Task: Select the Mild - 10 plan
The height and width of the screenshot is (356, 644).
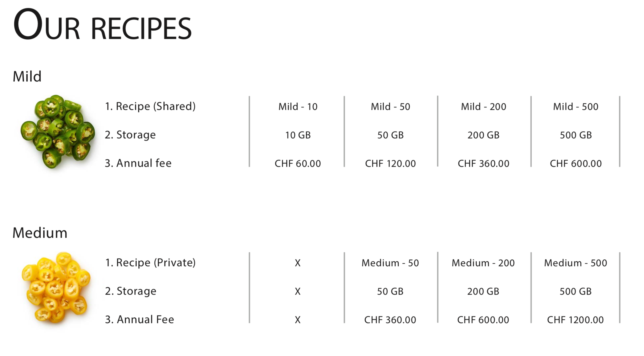Action: (x=298, y=107)
